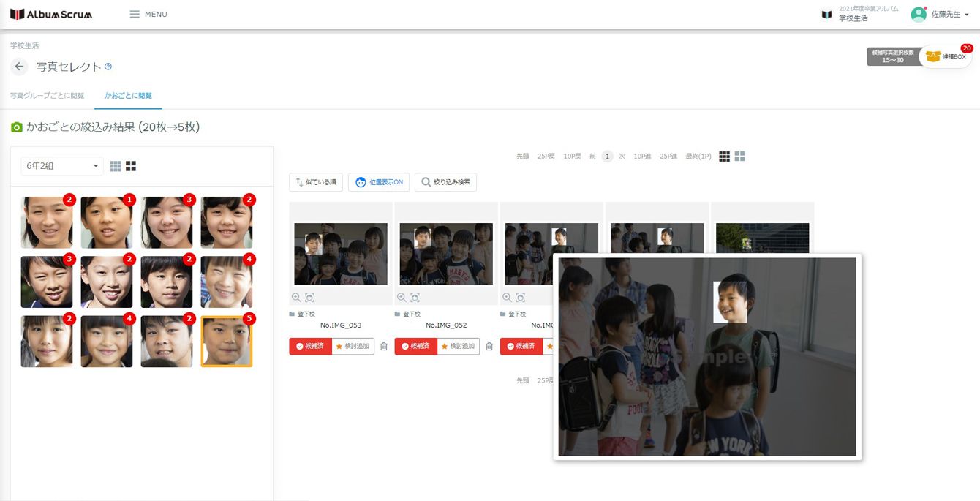Open the help icon next to 写真セレクト
This screenshot has width=980, height=501.
pos(108,67)
